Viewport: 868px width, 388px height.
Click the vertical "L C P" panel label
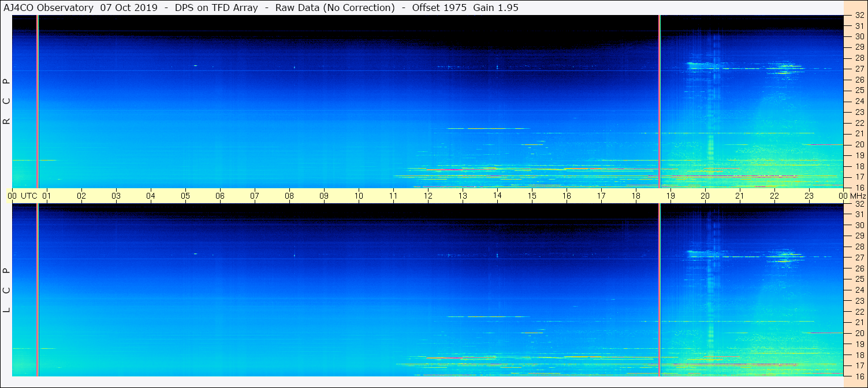[x=6, y=290]
